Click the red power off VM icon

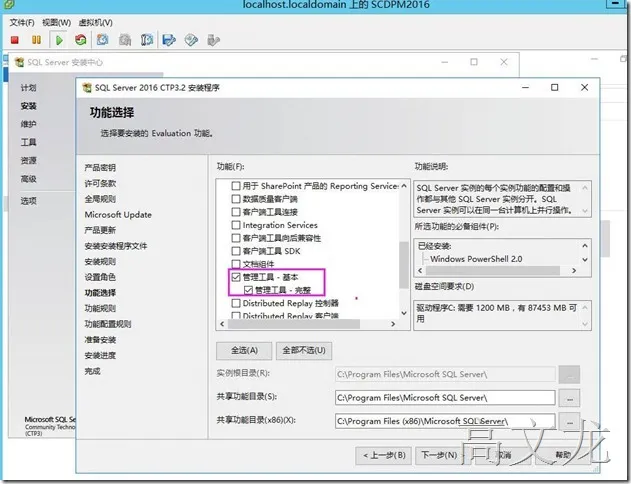[15, 39]
